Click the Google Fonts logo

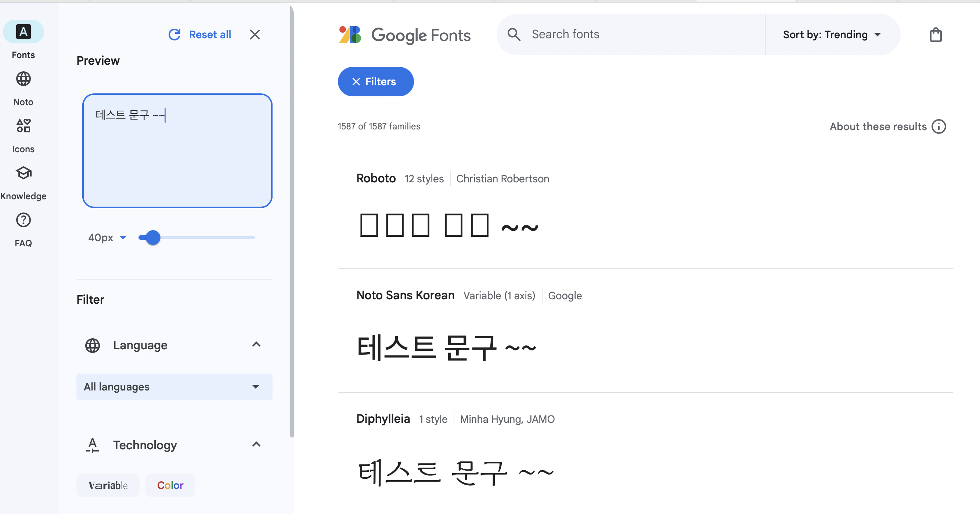pos(404,35)
